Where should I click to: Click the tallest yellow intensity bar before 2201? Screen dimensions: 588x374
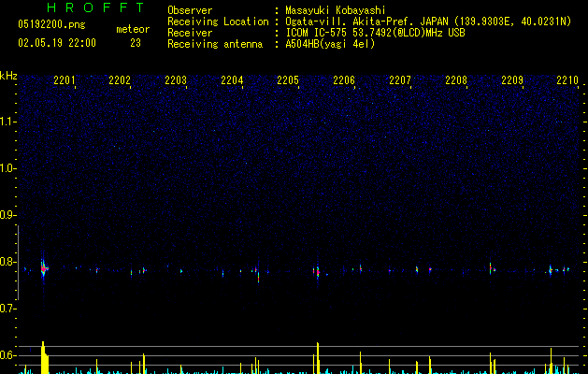point(44,357)
